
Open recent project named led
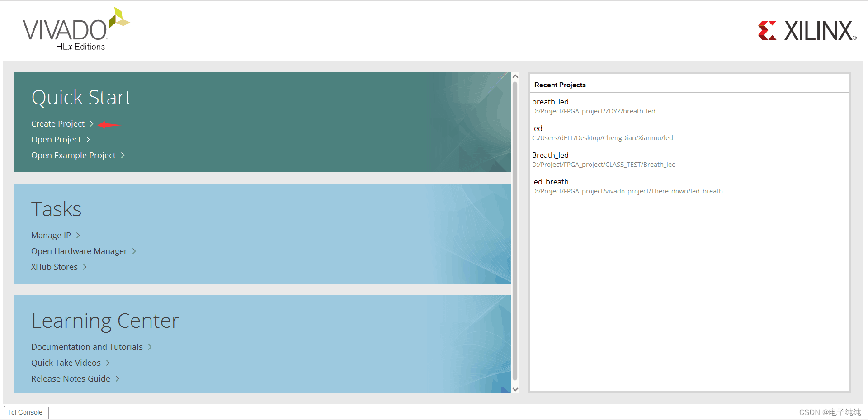537,128
